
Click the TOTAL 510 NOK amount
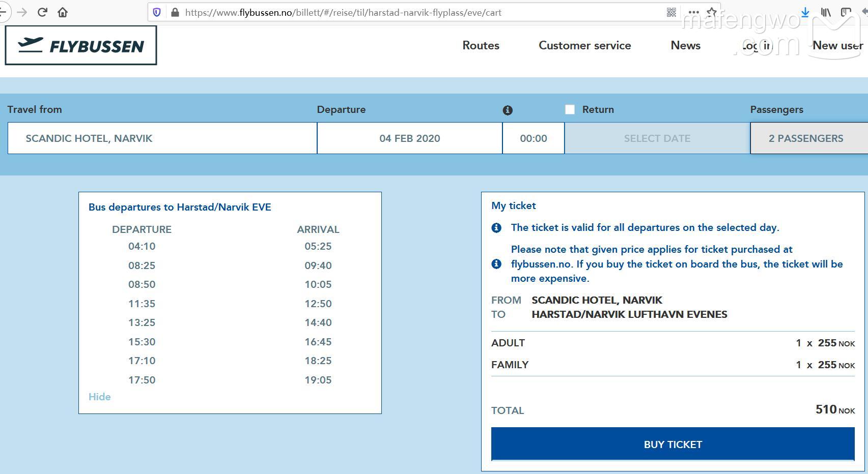(835, 409)
